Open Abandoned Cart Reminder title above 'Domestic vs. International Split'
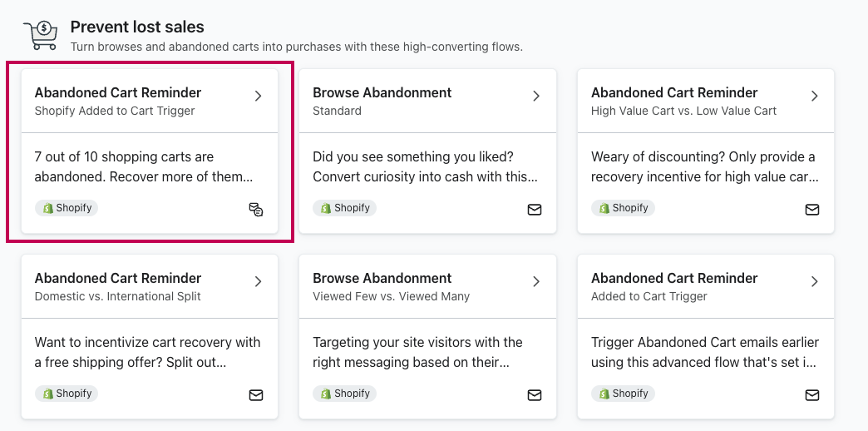The image size is (868, 431). (118, 278)
